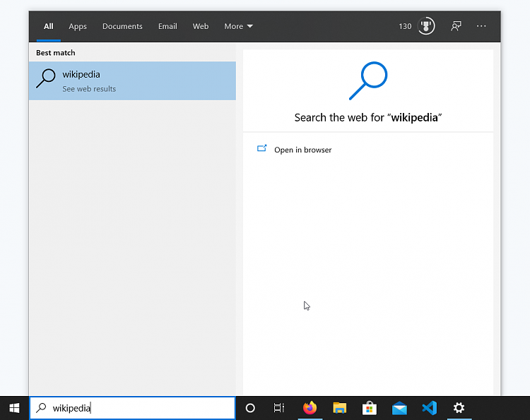
Task: Click the feedback person icon
Action: pos(456,26)
